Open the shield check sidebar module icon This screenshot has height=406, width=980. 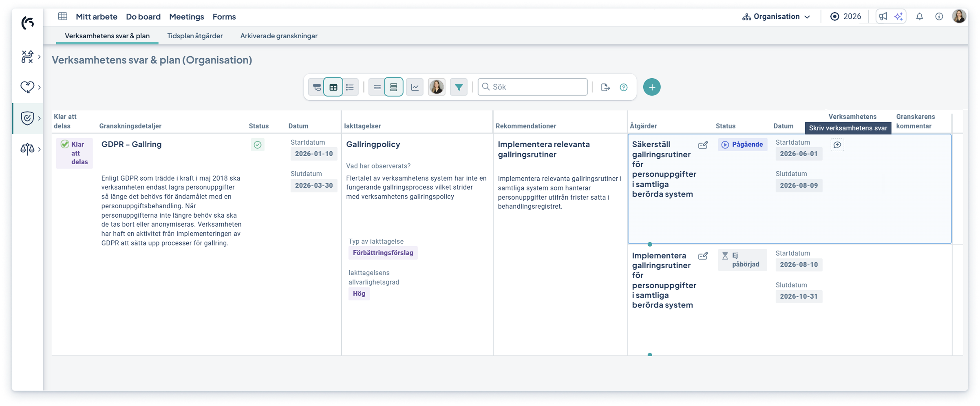[x=27, y=118]
